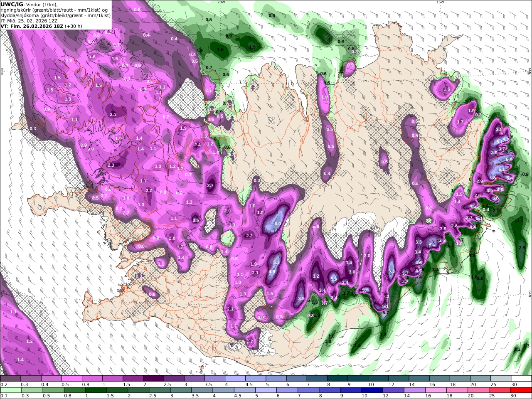Click the 0.1 legend label
Image resolution: width=532 pixels, height=399 pixels.
[3, 396]
